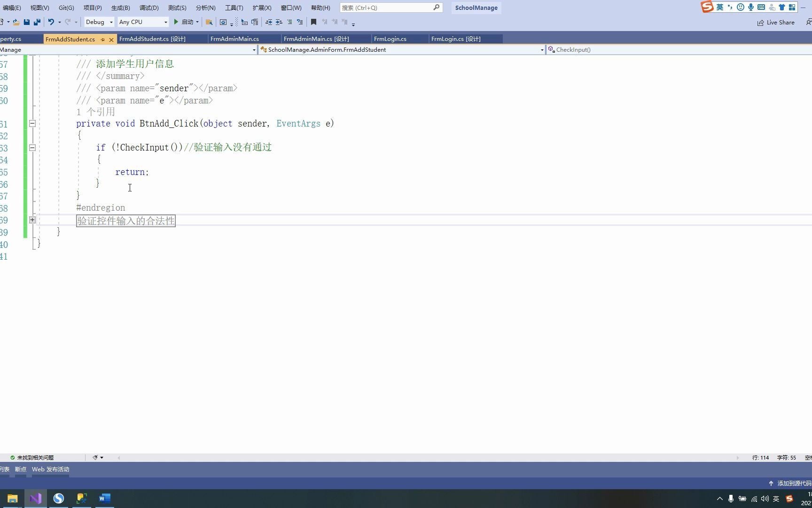The height and width of the screenshot is (508, 812).
Task: Start debugging with the green 启动 button
Action: (184, 22)
